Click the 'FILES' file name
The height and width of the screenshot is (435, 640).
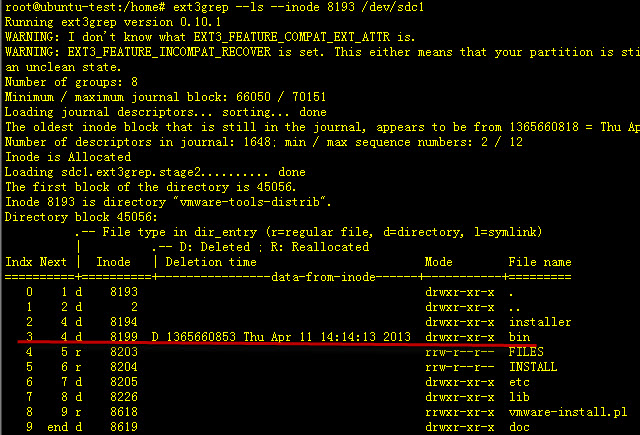click(526, 352)
